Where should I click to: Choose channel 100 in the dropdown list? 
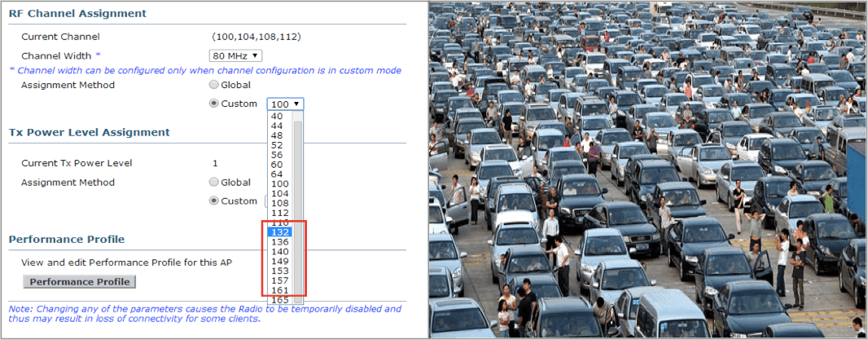point(280,184)
